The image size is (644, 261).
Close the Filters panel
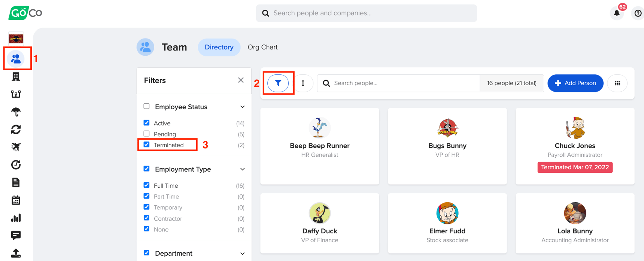click(241, 80)
